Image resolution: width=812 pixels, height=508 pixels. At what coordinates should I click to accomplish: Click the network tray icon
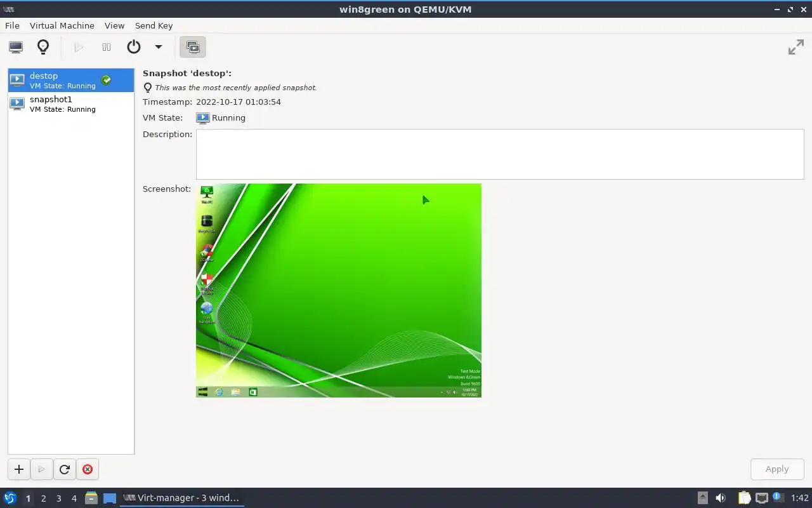[x=762, y=498]
